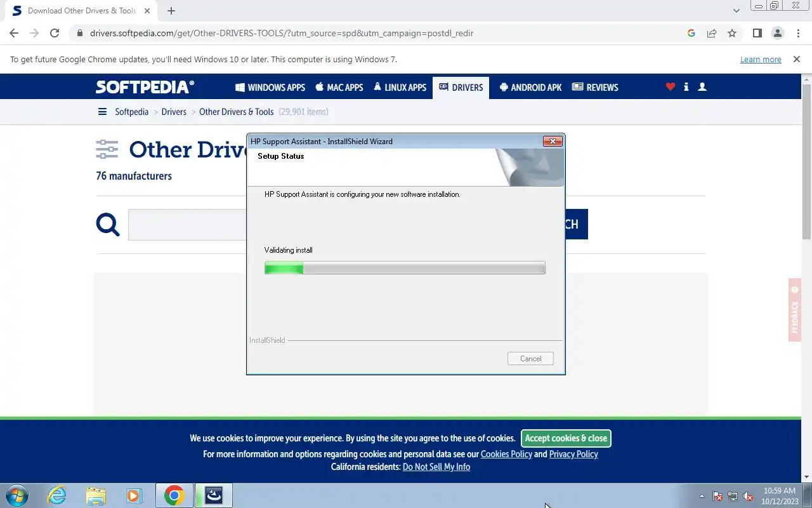812x508 pixels.
Task: Bookmark this page with star icon
Action: tap(732, 33)
